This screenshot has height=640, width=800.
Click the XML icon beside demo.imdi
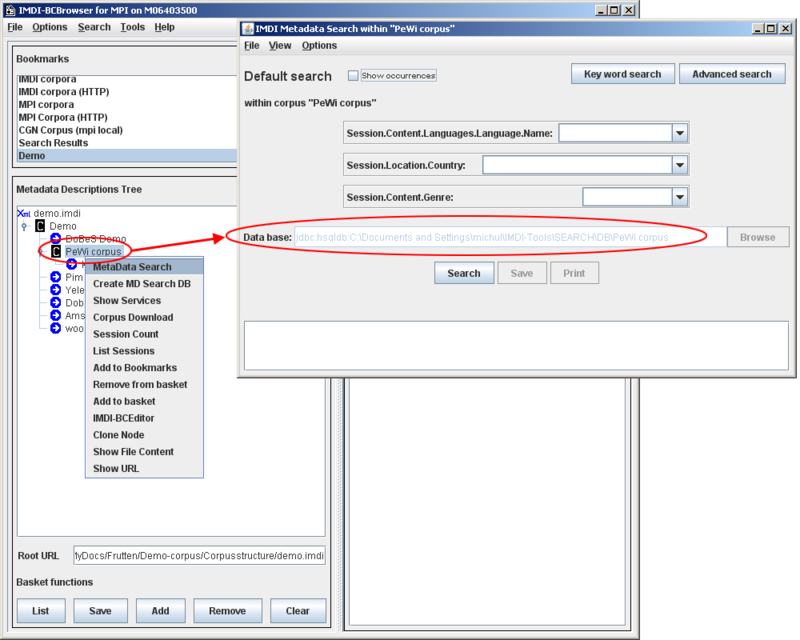tap(22, 214)
